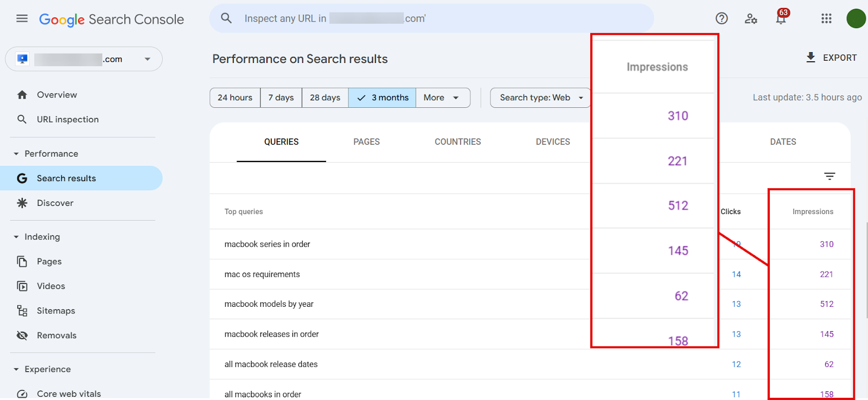Sort by Impressions column header in table
Screen dimensions: 868x400
point(813,212)
